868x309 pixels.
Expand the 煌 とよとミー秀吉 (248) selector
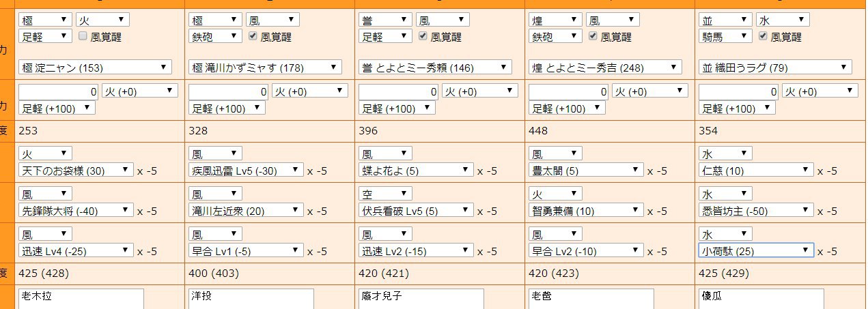pyautogui.click(x=606, y=68)
